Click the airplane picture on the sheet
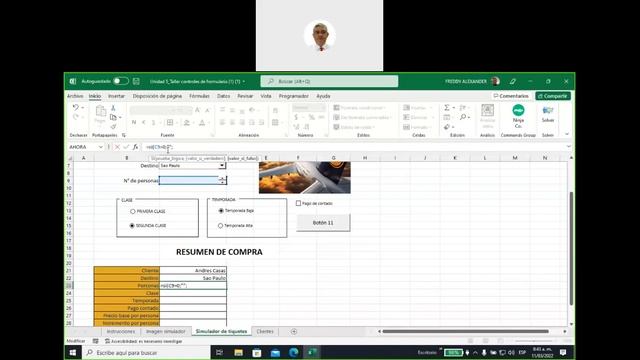Screen dimensions: 640x360 click(x=304, y=177)
